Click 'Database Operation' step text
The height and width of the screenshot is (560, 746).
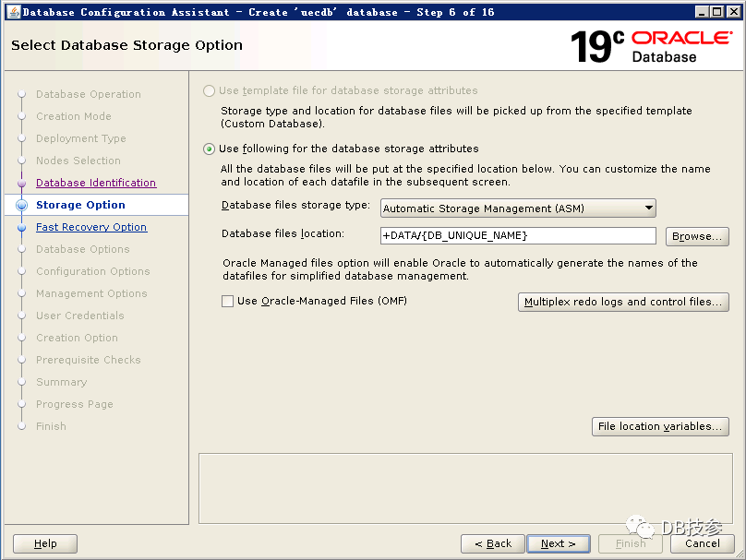[x=89, y=94]
